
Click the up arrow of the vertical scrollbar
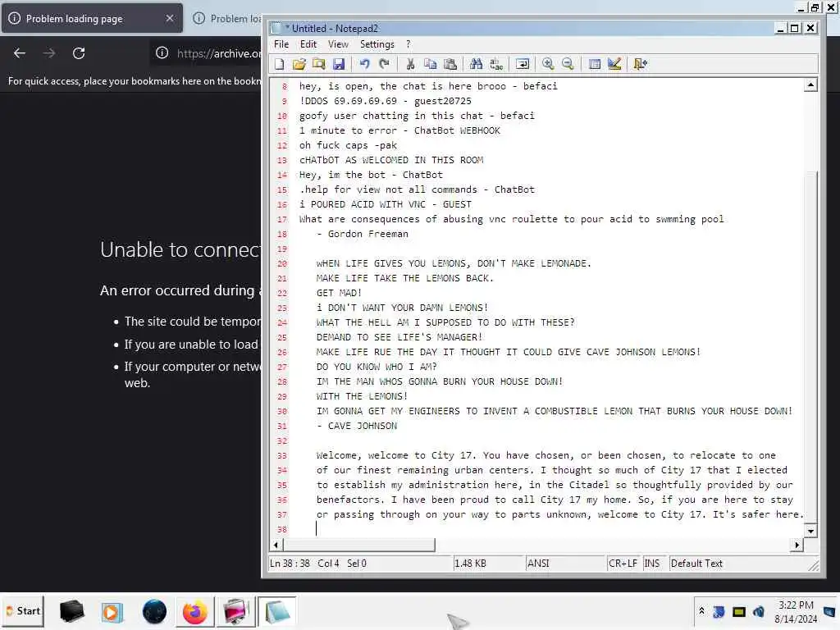[811, 84]
